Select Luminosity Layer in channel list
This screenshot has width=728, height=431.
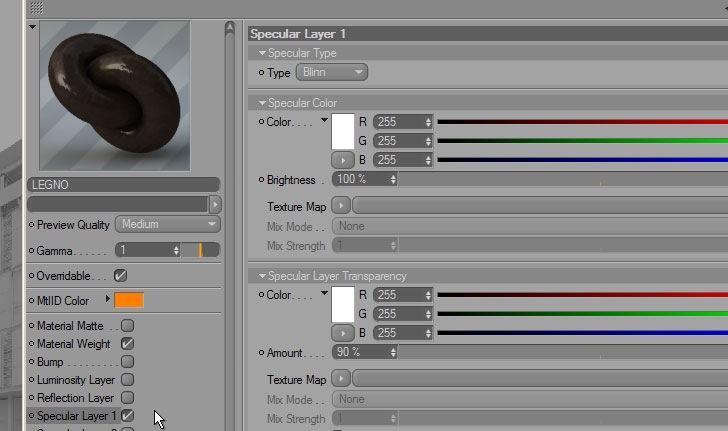coord(76,380)
